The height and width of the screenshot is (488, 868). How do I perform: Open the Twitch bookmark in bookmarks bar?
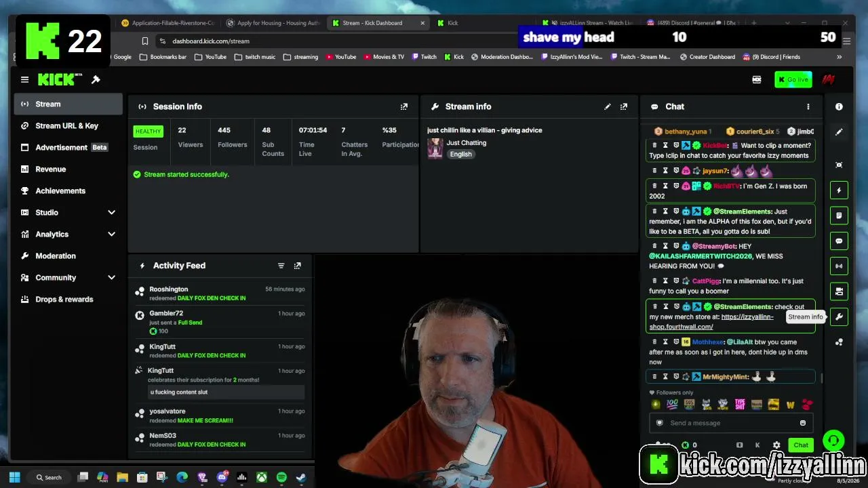pyautogui.click(x=424, y=57)
